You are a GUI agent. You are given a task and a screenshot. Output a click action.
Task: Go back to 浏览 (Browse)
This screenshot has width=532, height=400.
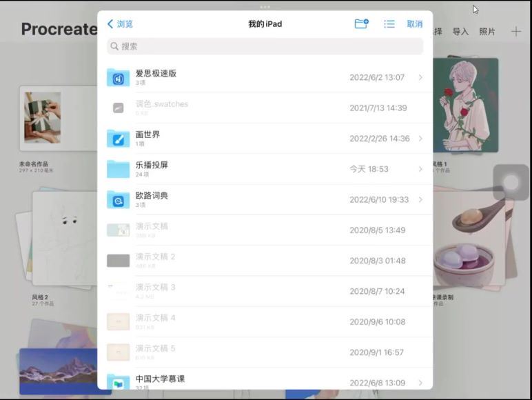(120, 23)
